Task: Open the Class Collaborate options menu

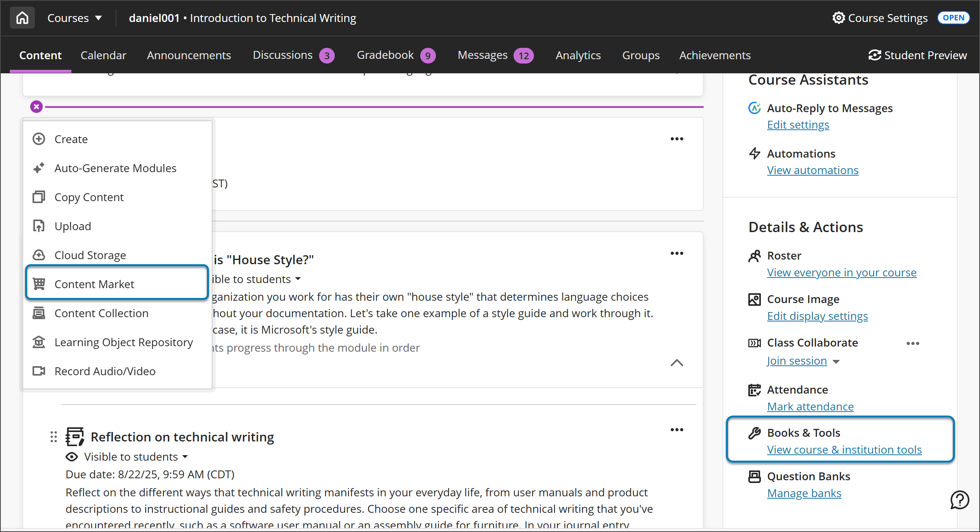Action: pyautogui.click(x=913, y=343)
